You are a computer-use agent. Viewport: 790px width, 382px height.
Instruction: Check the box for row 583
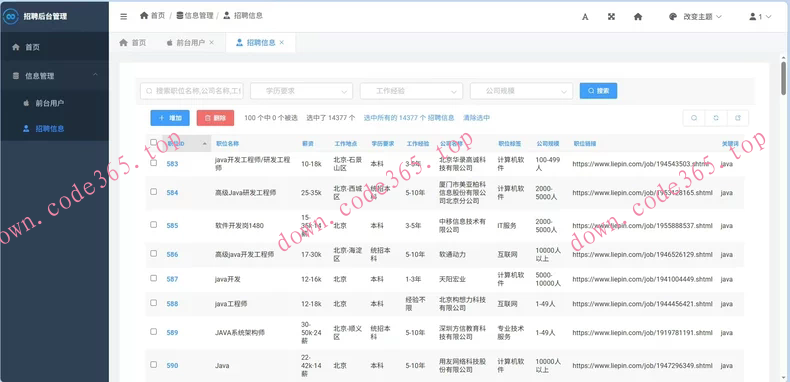[154, 163]
